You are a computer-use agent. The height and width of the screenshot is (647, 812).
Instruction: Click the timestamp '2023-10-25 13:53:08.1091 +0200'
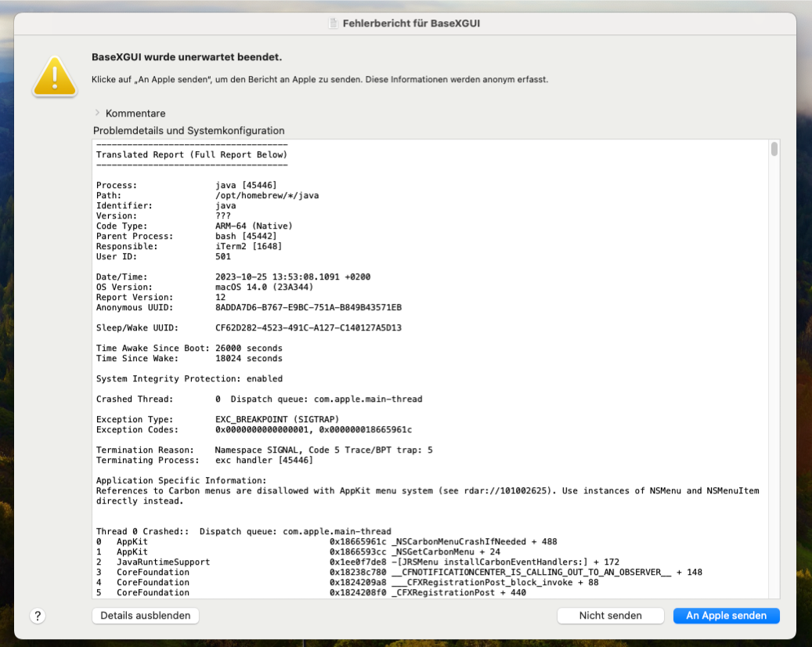(293, 277)
